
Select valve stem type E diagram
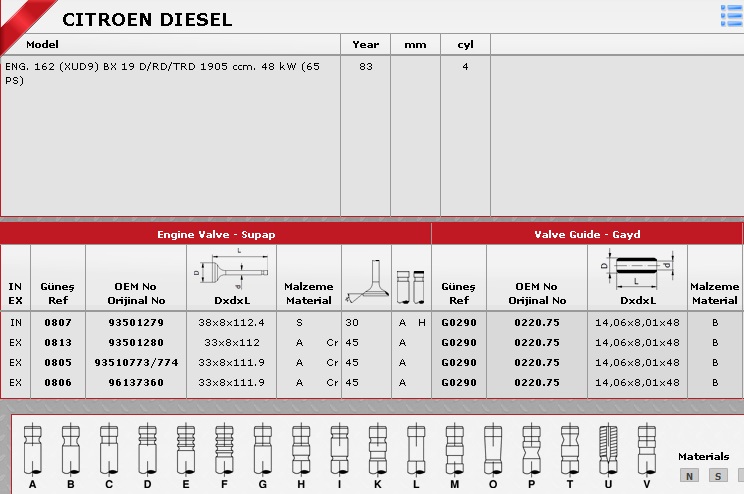click(x=185, y=449)
